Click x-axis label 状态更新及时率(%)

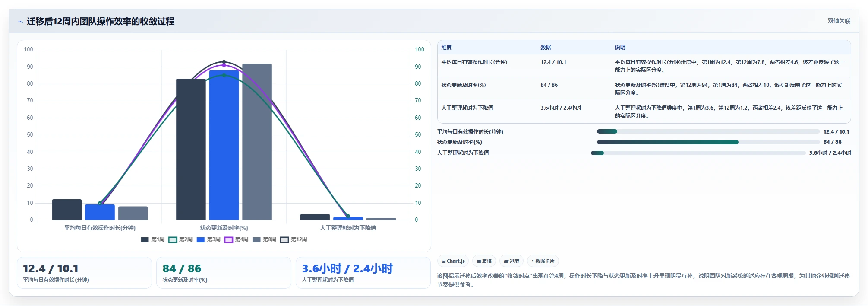point(224,228)
